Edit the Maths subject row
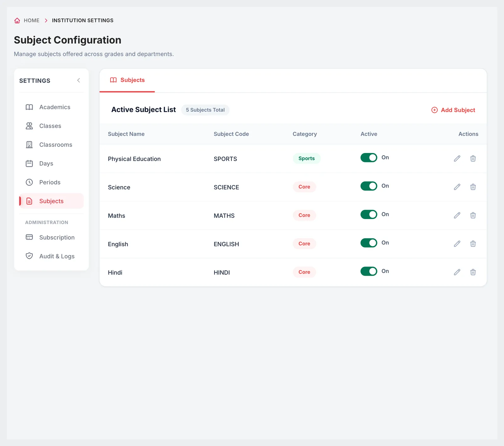504x446 pixels. pyautogui.click(x=457, y=215)
